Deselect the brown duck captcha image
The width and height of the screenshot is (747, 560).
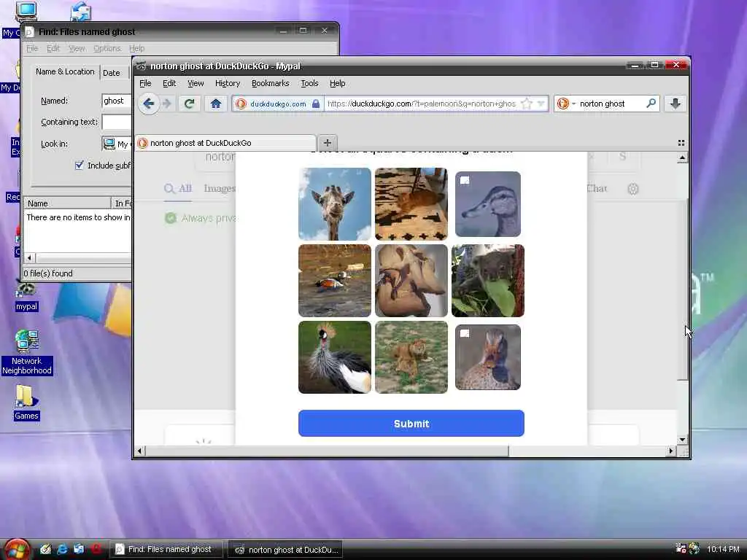pyautogui.click(x=488, y=357)
